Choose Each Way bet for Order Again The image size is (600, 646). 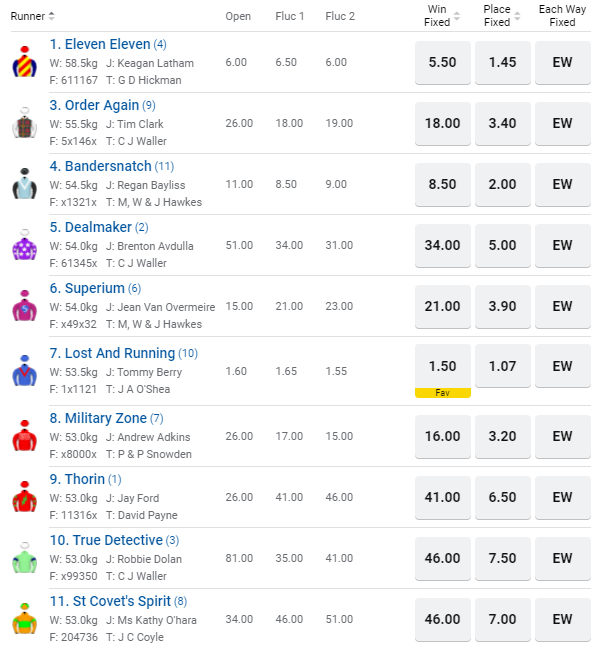click(x=562, y=123)
